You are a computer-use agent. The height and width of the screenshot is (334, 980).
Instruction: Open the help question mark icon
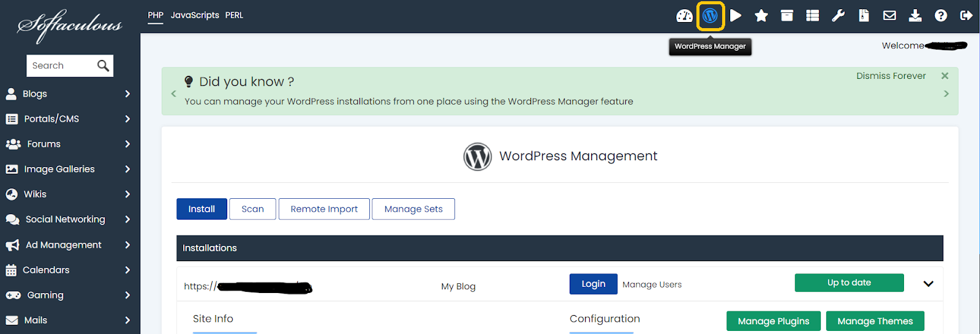941,16
